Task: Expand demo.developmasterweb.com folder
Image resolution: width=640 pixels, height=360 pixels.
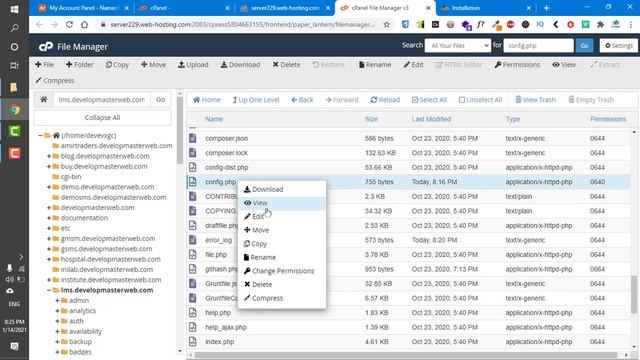Action: [x=49, y=187]
